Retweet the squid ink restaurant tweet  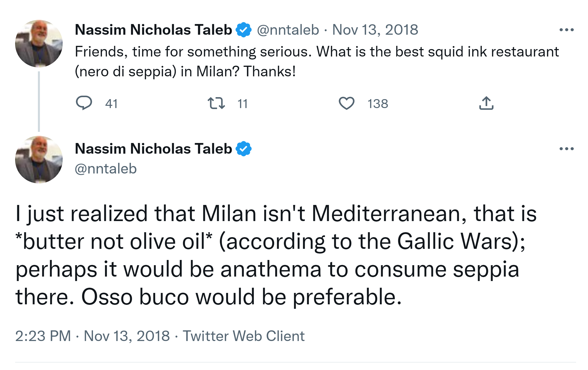[216, 103]
